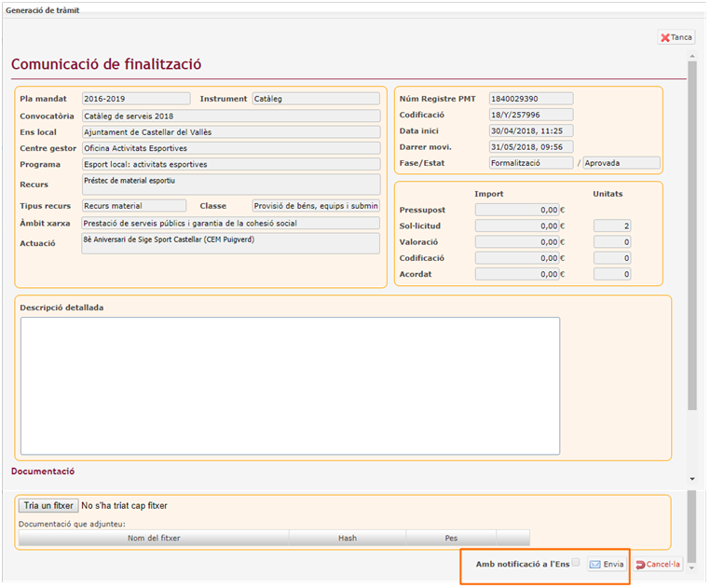Click the Valoració units field
Screen dimensions: 710x588
tap(612, 242)
